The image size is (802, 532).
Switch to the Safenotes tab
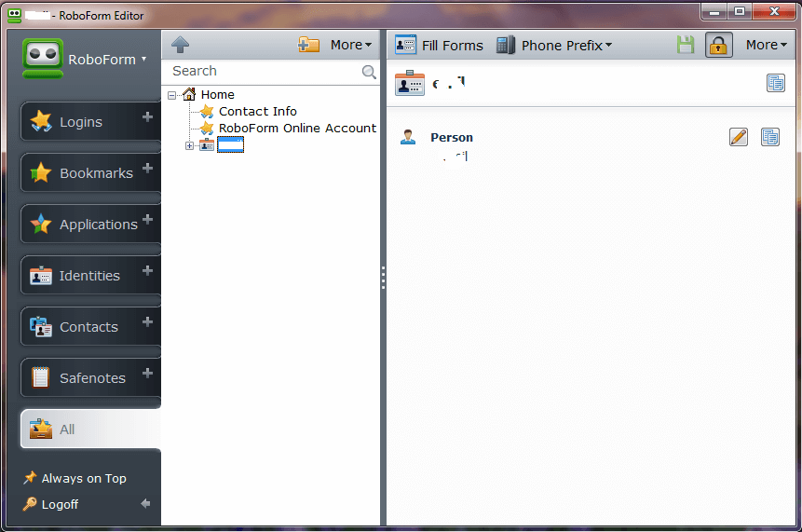coord(89,378)
